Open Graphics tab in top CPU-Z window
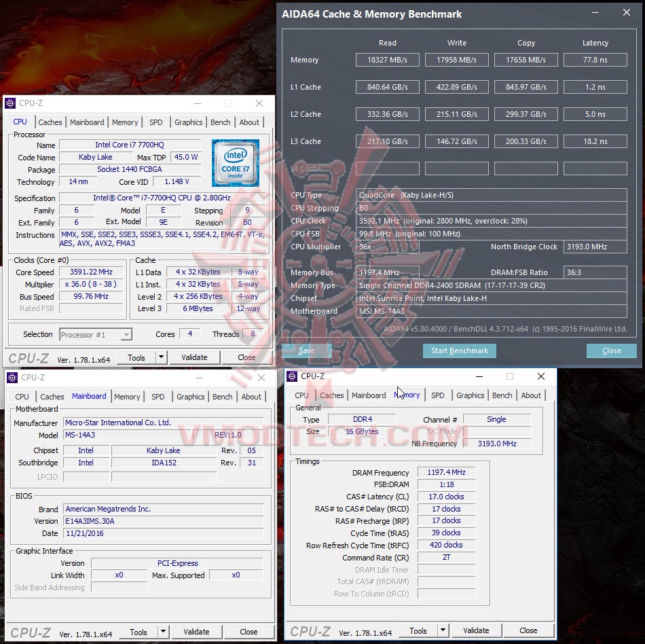645x644 pixels. pyautogui.click(x=188, y=122)
